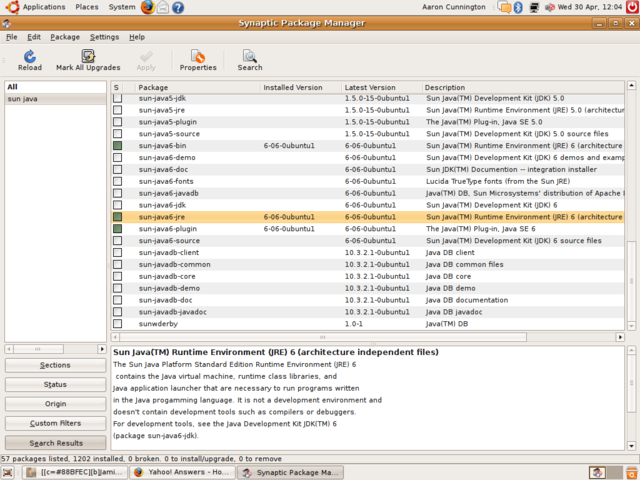Open the System menu in top panel
640x480 pixels.
click(122, 7)
